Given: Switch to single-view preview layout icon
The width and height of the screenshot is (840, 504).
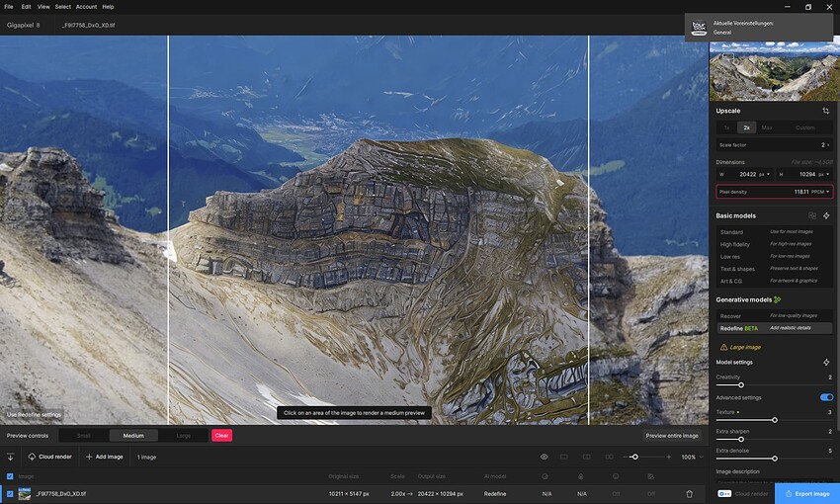Looking at the screenshot, I should coord(564,457).
